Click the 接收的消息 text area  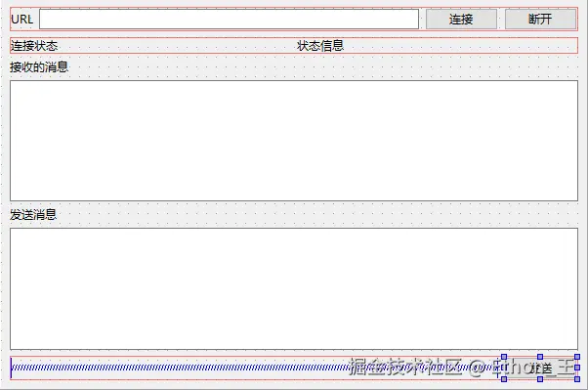coord(294,141)
